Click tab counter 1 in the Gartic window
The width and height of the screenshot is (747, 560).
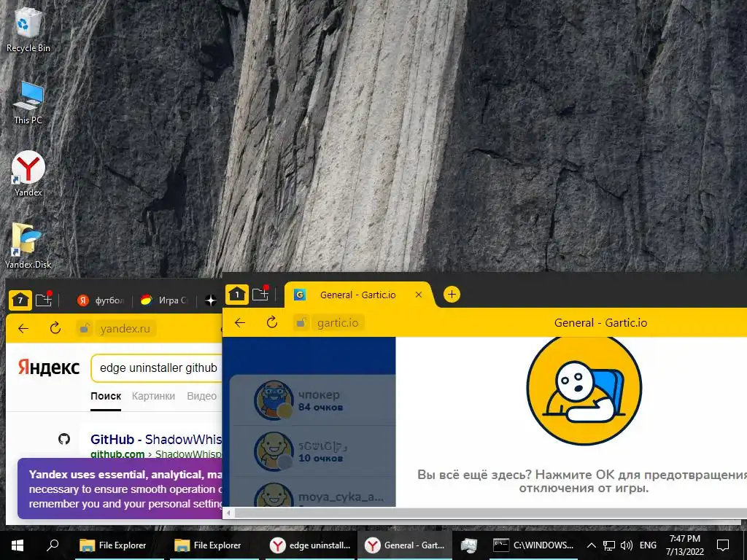[237, 295]
